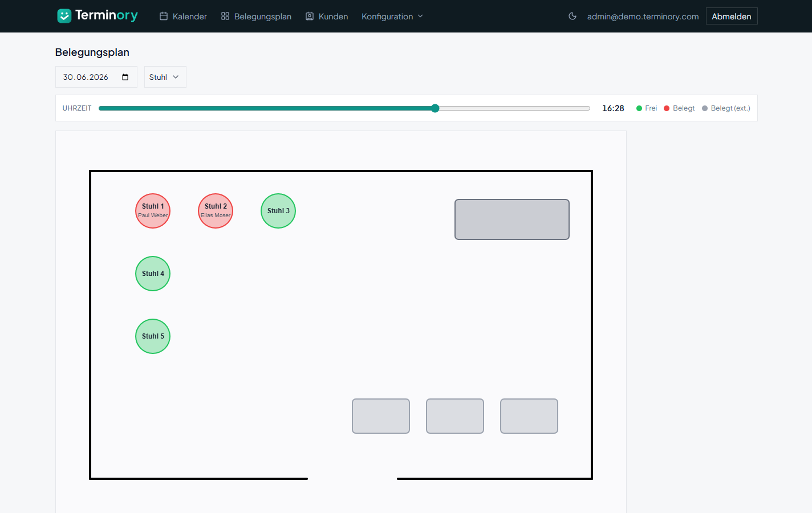
Task: Click the UHRZEIT label
Action: pos(77,108)
